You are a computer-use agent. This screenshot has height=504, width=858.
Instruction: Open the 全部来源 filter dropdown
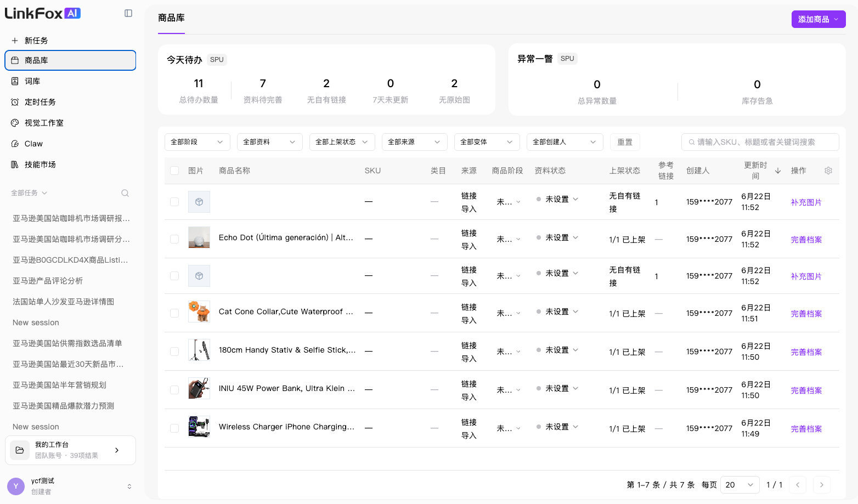(x=415, y=142)
